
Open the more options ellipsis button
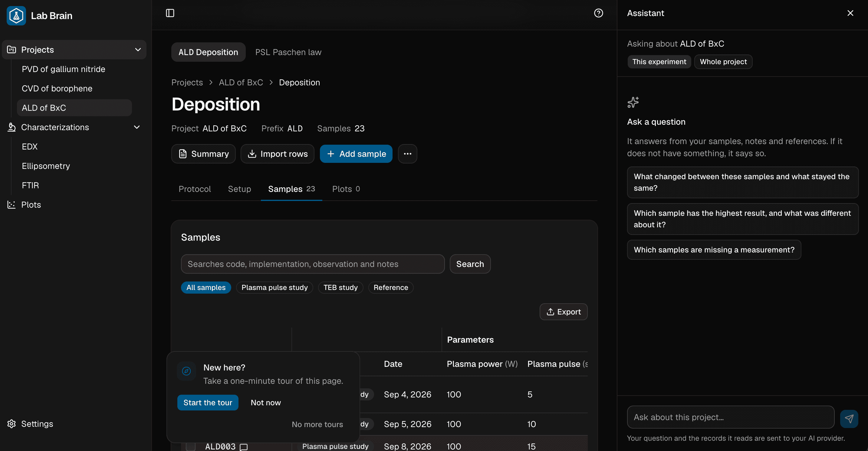(407, 154)
